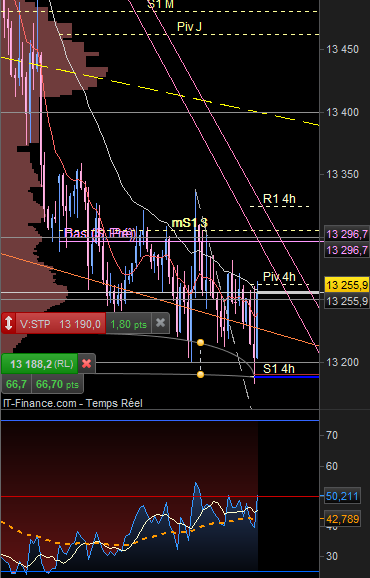This screenshot has height=578, width=370.
Task: Click the 13 450 price axis label
Action: pyautogui.click(x=342, y=49)
